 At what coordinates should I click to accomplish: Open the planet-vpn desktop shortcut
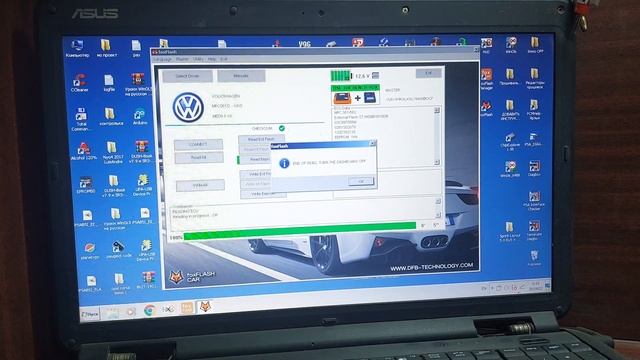(x=89, y=251)
